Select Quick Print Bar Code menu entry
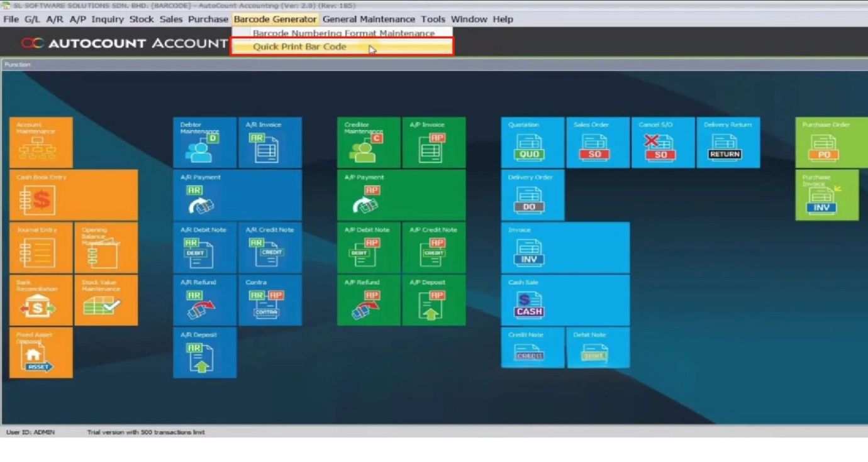 (x=299, y=47)
